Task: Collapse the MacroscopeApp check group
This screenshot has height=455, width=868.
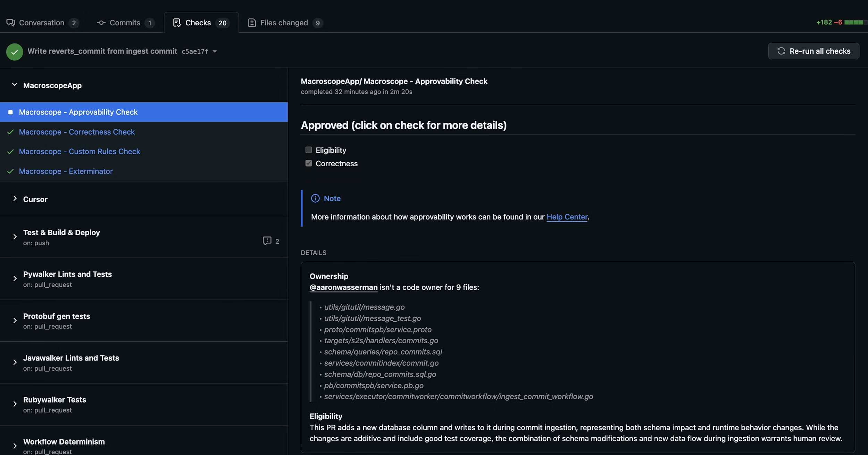Action: click(x=15, y=85)
